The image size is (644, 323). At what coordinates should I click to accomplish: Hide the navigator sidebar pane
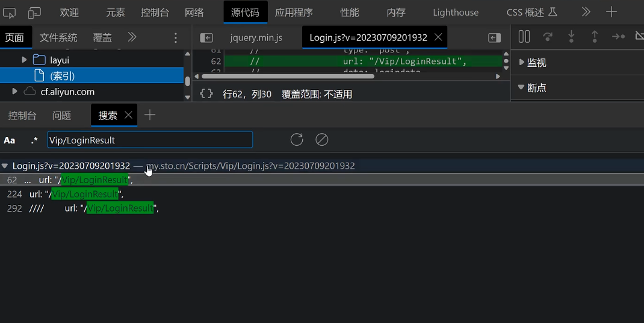[x=206, y=38]
